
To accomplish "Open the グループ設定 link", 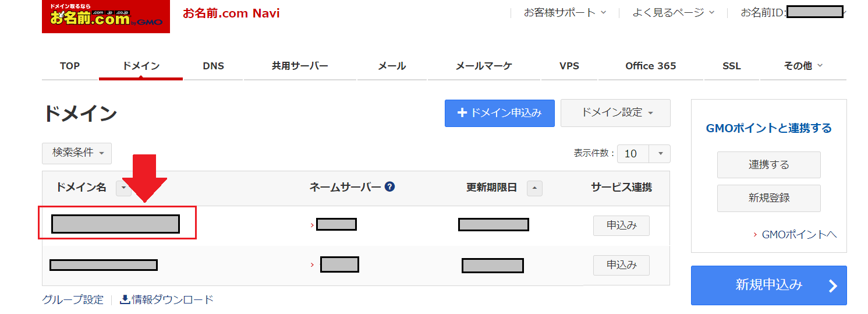I will [73, 299].
